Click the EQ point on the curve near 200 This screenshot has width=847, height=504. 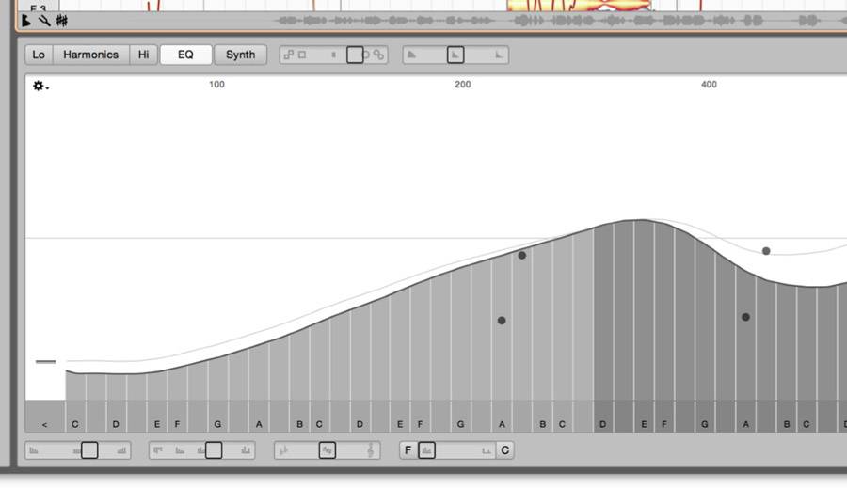coord(522,255)
